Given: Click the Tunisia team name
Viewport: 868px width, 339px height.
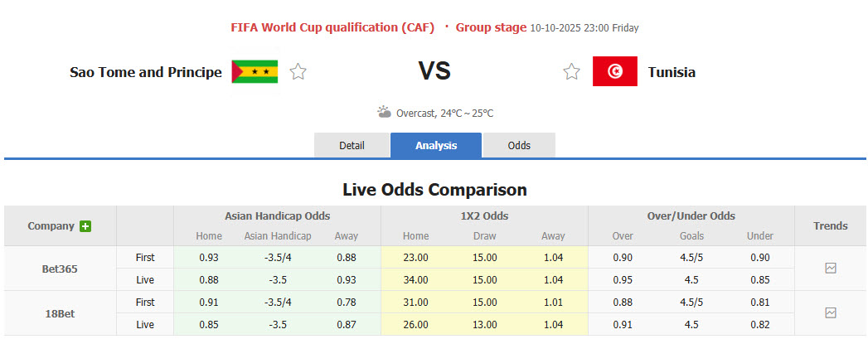Looking at the screenshot, I should (x=672, y=72).
